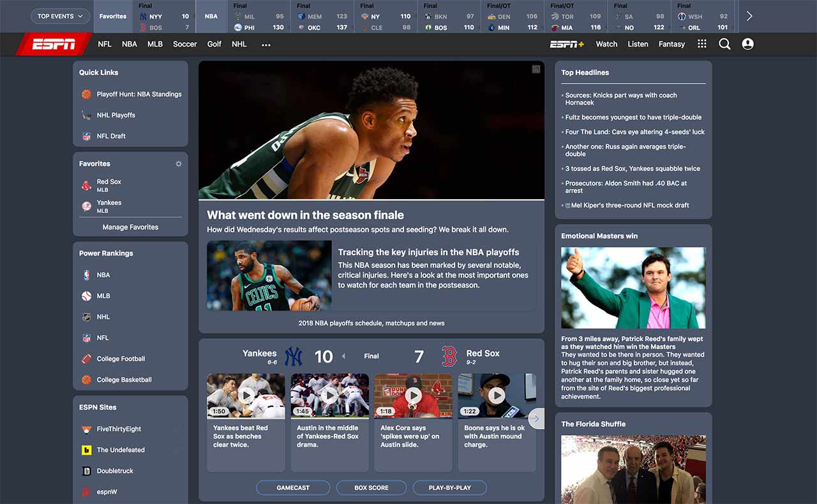This screenshot has width=817, height=504.
Task: Click the Yankees logo in game score
Action: click(293, 356)
